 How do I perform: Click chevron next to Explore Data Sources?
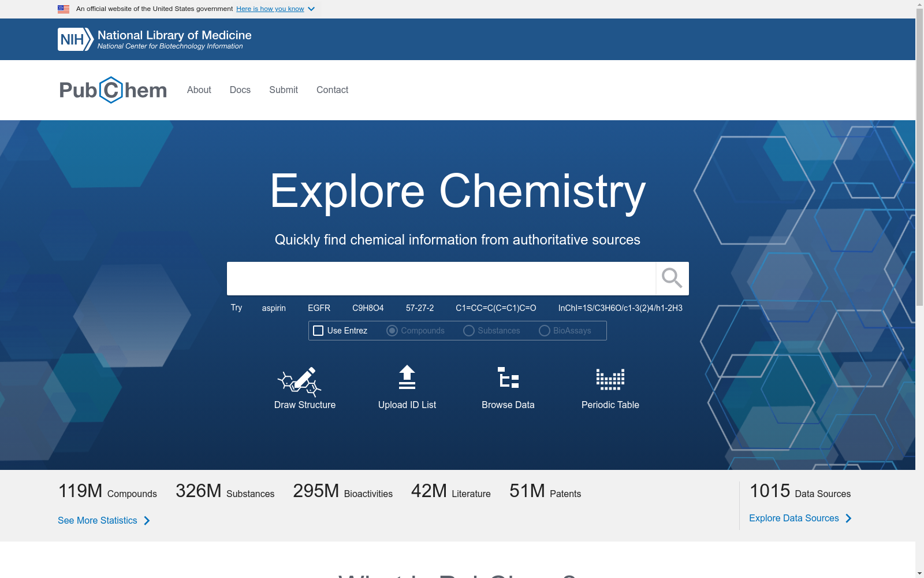pos(848,518)
